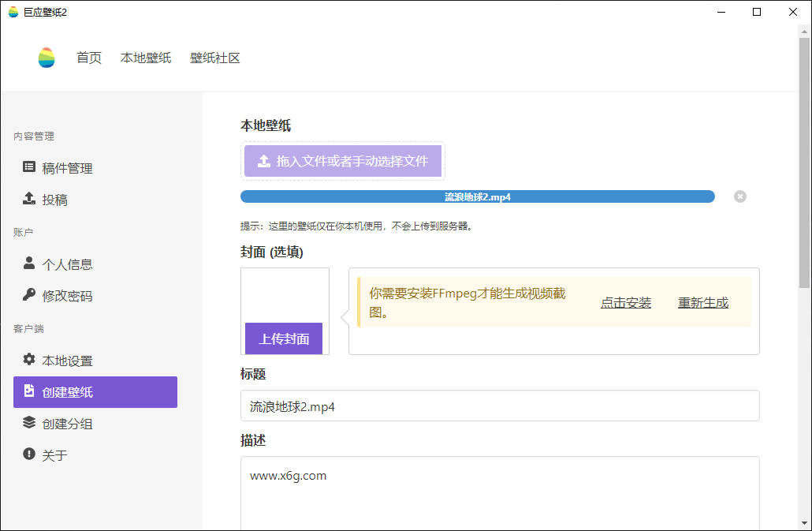Screen dimensions: 812x531
Task: Click the rainbow app logo
Action: click(46, 58)
